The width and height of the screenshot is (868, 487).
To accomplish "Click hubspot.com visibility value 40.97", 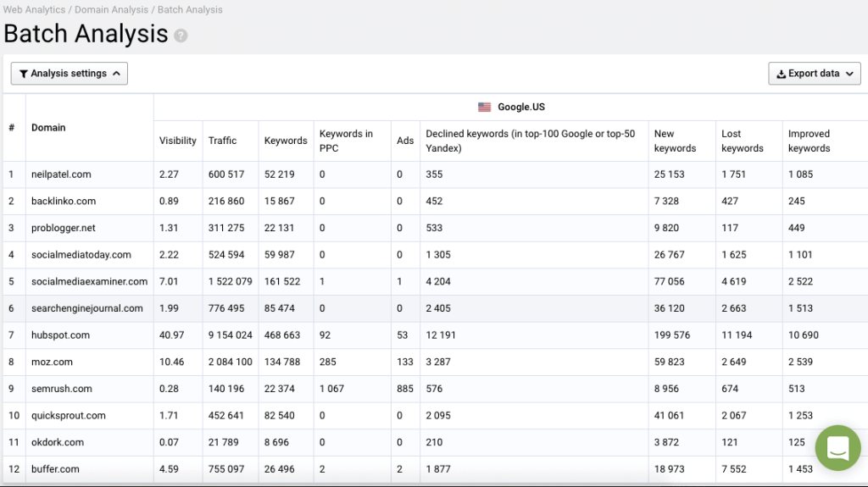I will pos(171,335).
